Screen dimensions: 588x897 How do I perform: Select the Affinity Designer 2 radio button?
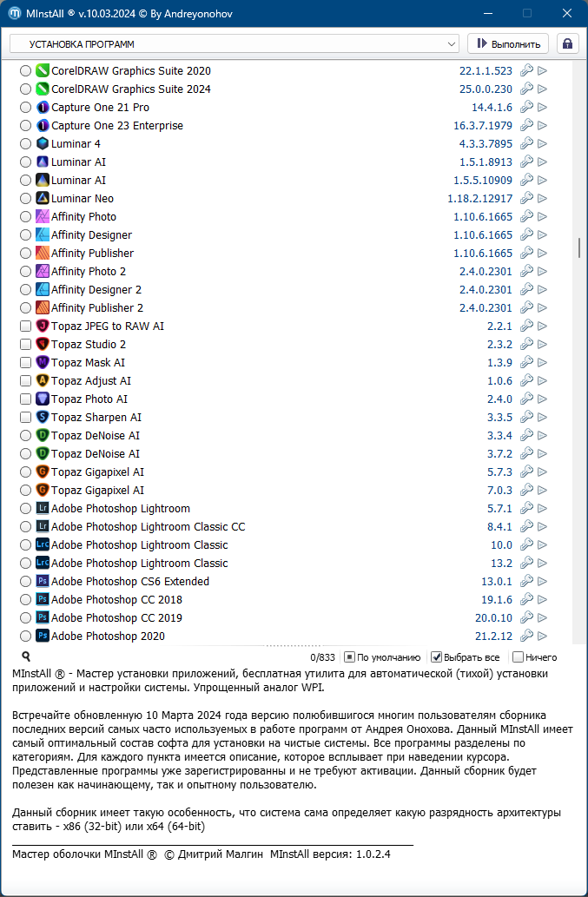(x=25, y=290)
